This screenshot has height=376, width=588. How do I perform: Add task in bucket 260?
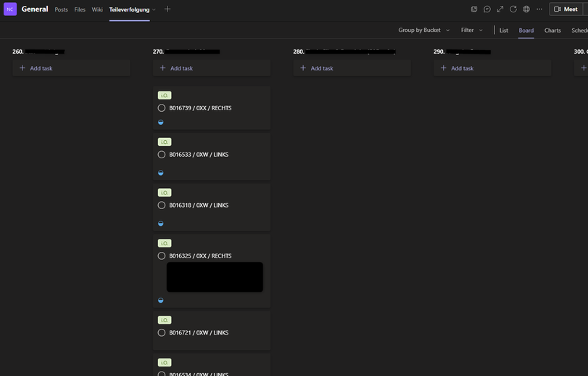71,68
